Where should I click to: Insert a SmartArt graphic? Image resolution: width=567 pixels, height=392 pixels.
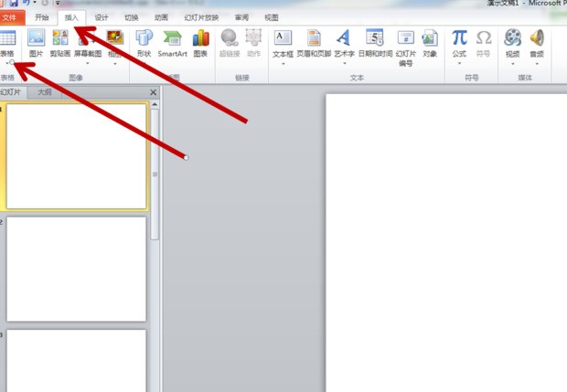pos(172,42)
